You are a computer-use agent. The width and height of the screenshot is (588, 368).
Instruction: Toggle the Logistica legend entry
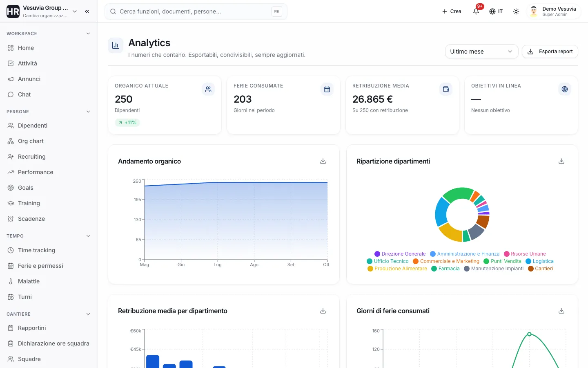click(x=540, y=261)
